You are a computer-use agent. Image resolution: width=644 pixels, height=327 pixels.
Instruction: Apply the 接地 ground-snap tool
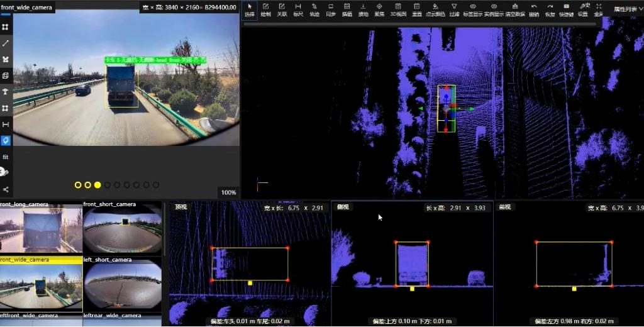(x=363, y=10)
